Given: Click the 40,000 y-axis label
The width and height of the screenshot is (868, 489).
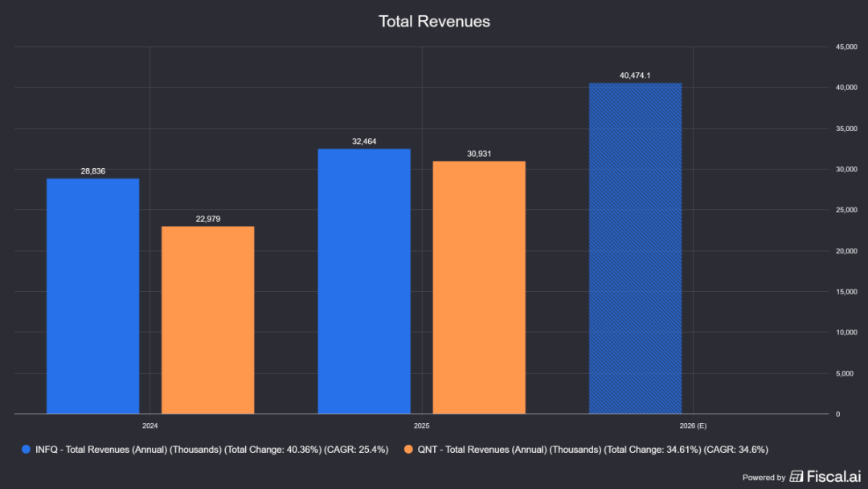Looking at the screenshot, I should tap(846, 88).
